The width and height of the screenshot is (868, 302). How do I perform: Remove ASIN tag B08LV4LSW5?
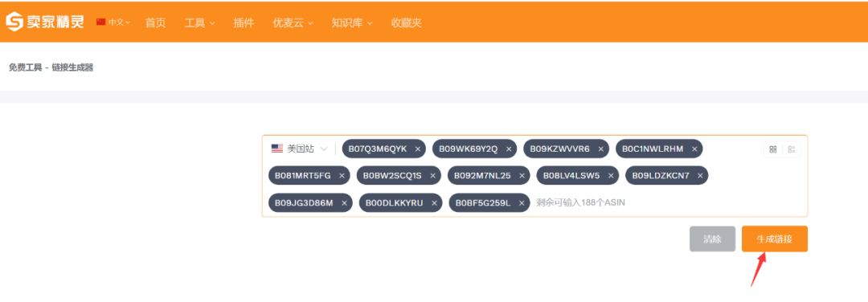[x=611, y=176]
